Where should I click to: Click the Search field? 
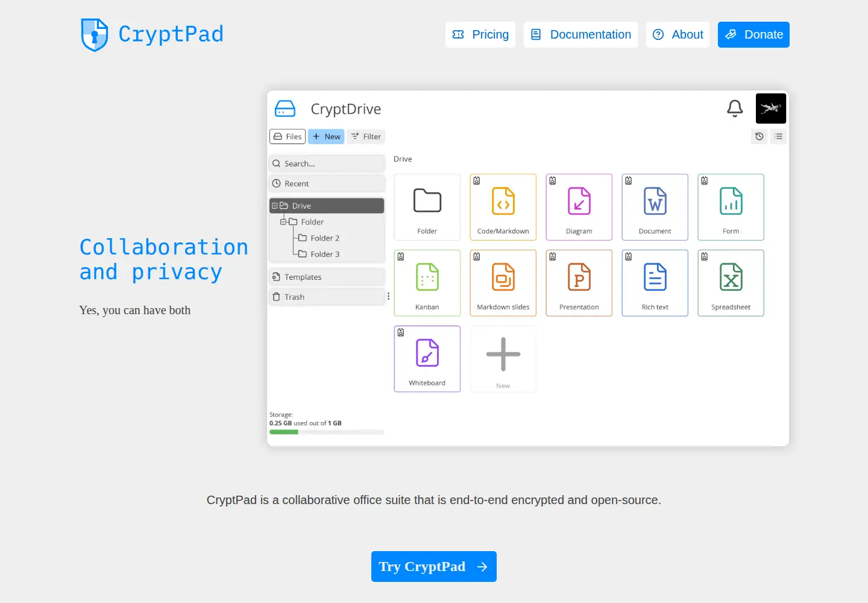(327, 163)
